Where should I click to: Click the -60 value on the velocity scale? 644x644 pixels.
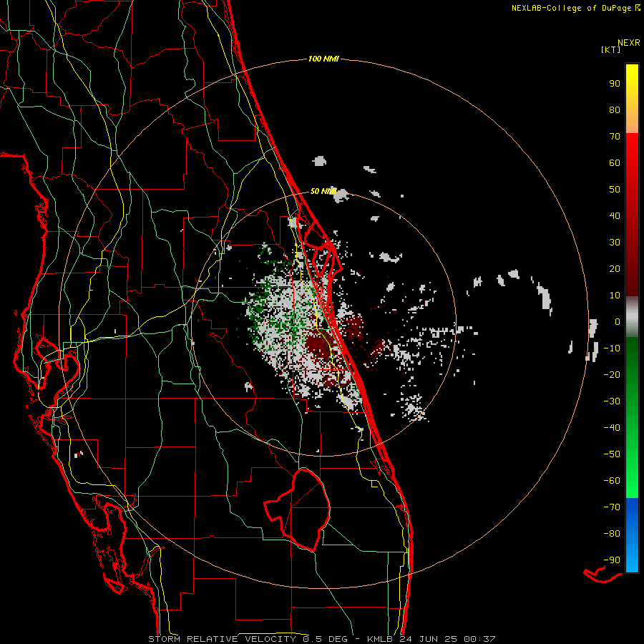click(612, 481)
